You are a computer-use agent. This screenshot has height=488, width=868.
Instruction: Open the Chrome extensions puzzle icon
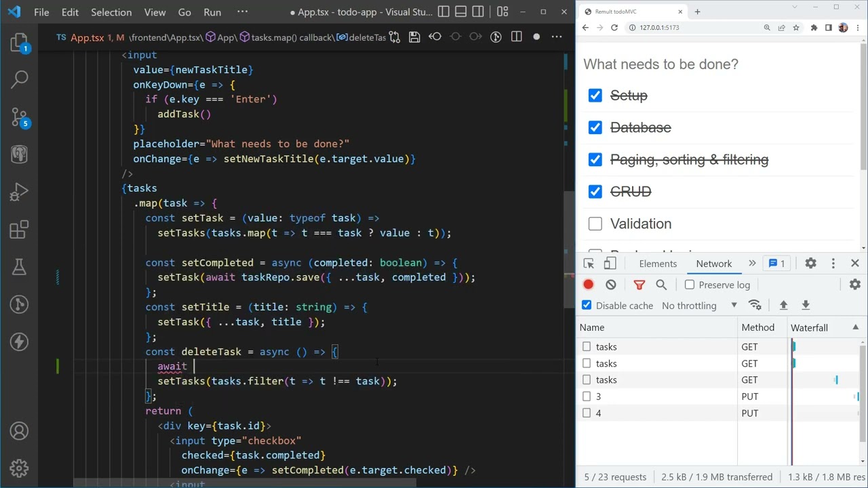(x=814, y=28)
